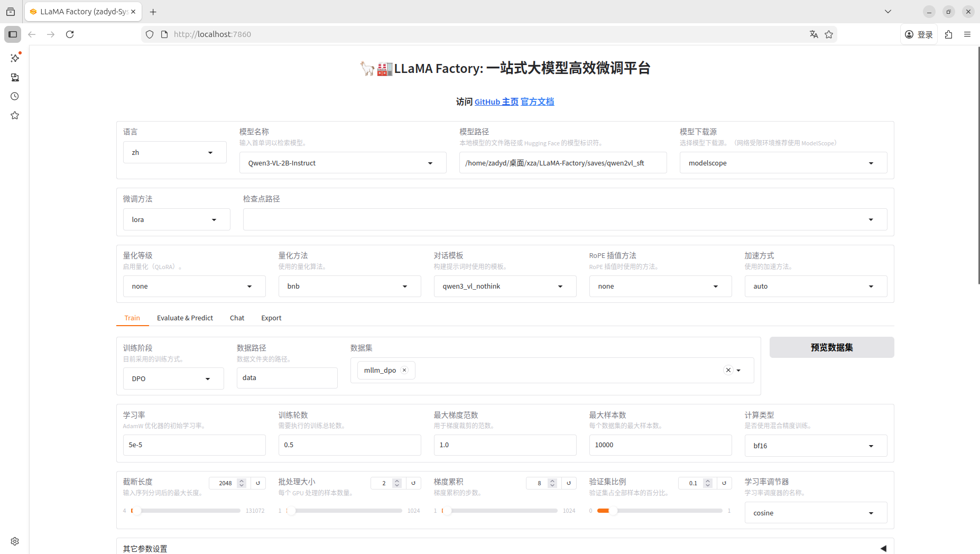The image size is (980, 554).
Task: Open the tracking protection shield icon
Action: point(150,34)
